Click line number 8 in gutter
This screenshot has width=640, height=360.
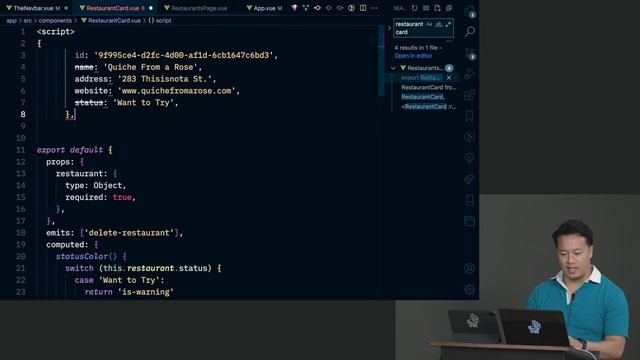point(23,114)
